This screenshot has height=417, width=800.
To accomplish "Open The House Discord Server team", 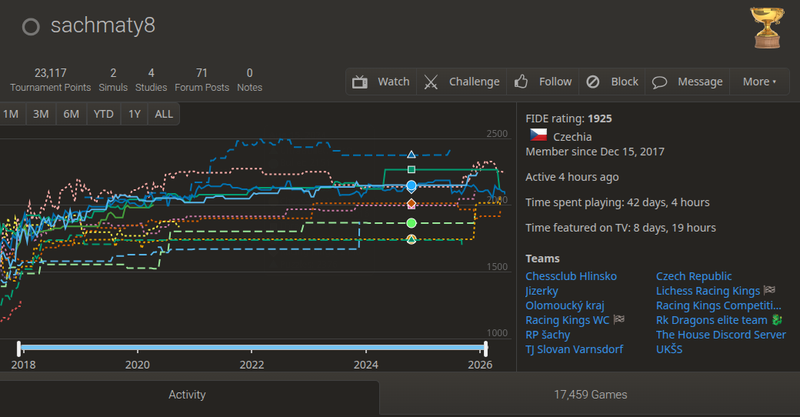I will coord(721,335).
